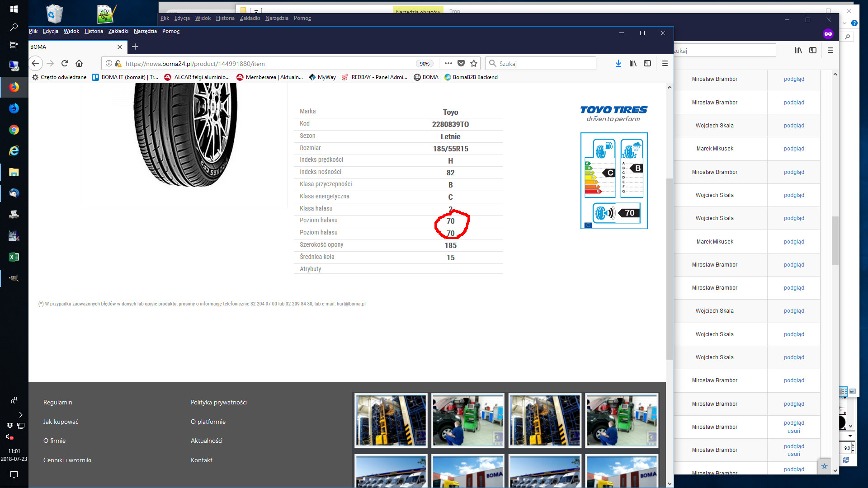Bookmark this page with the star icon
Screen dimensions: 868x488
coord(474,63)
